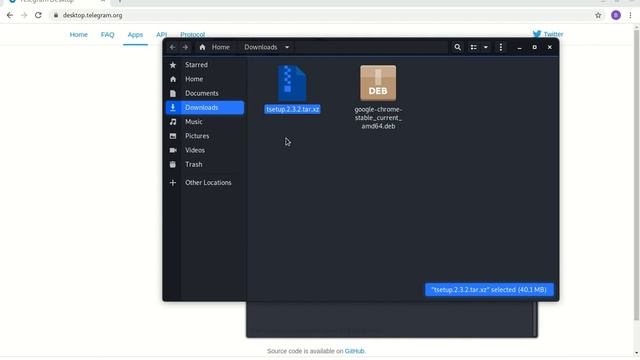Click the browser forward button
The width and height of the screenshot is (640, 360).
click(24, 15)
